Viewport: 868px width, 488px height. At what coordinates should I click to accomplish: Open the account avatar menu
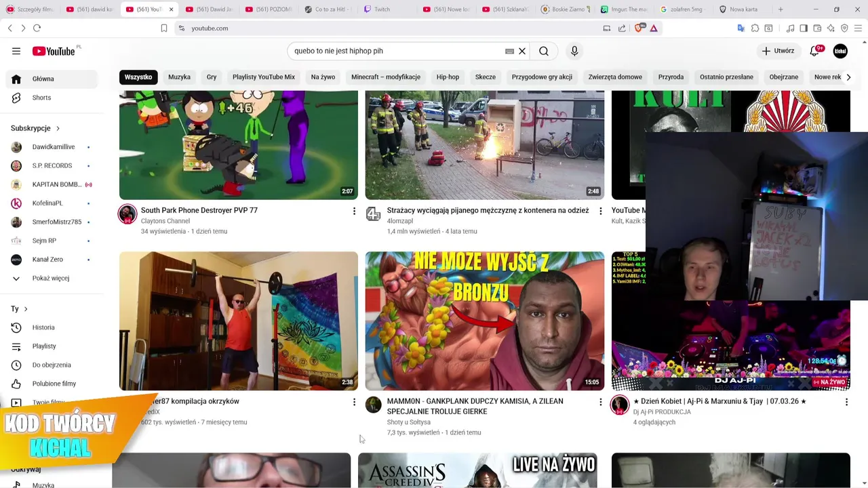tap(840, 51)
